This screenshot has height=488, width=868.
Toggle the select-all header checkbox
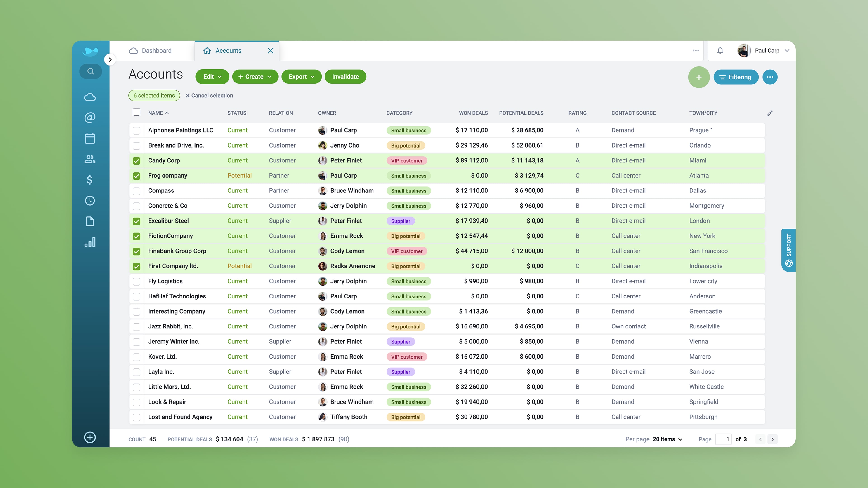pyautogui.click(x=137, y=112)
